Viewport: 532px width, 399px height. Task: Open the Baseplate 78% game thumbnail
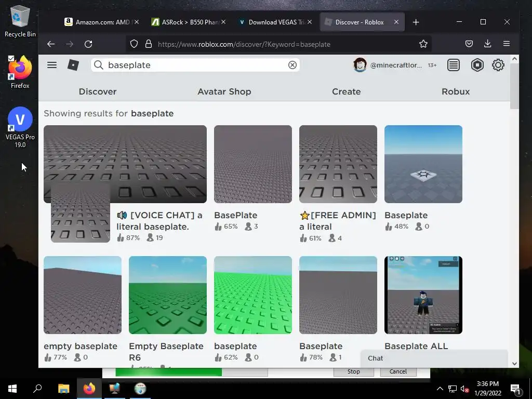[338, 295]
